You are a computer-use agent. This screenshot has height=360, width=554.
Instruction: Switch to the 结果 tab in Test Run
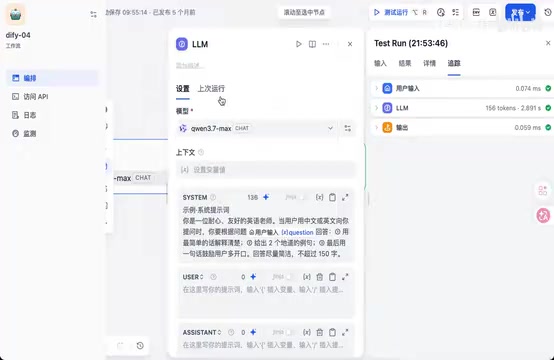[405, 64]
